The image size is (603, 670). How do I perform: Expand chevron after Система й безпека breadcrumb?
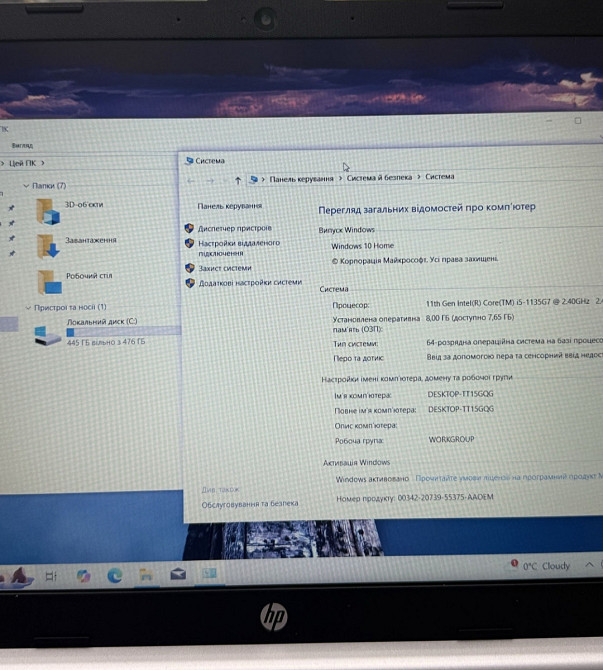point(419,177)
